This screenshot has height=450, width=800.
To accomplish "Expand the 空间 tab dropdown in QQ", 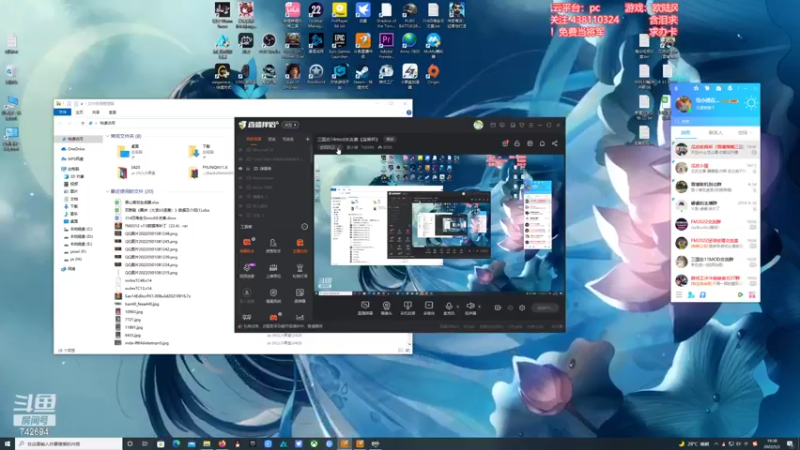I will pos(751,133).
